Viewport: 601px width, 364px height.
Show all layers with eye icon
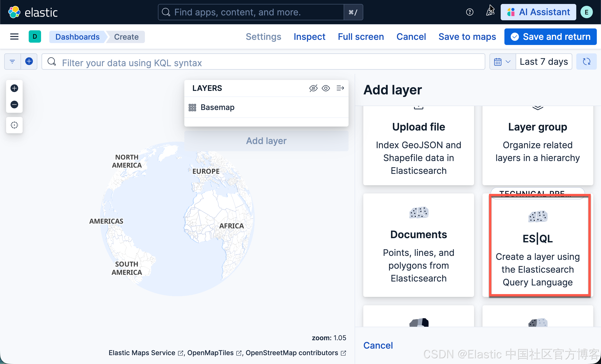click(x=326, y=88)
